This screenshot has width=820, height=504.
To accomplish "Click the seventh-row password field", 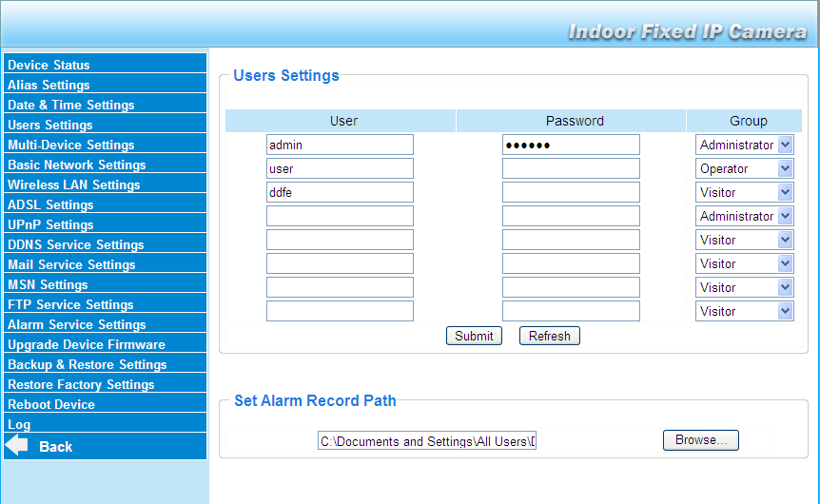I will click(x=571, y=287).
